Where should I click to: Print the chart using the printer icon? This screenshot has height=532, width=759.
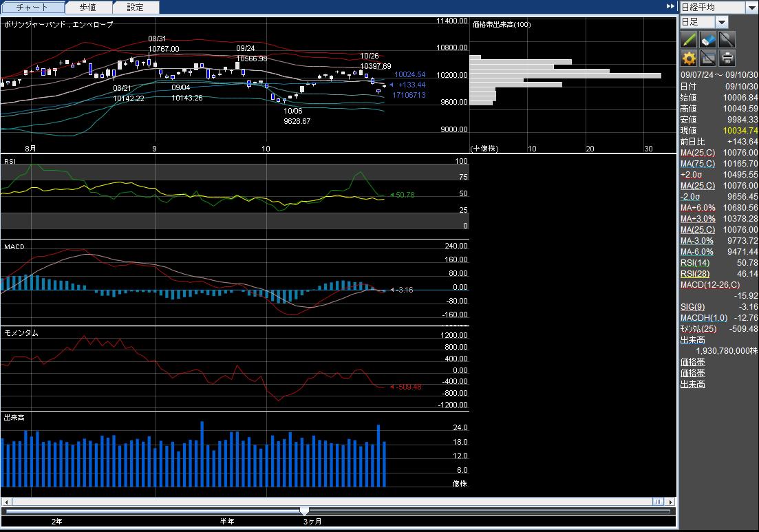tap(727, 58)
